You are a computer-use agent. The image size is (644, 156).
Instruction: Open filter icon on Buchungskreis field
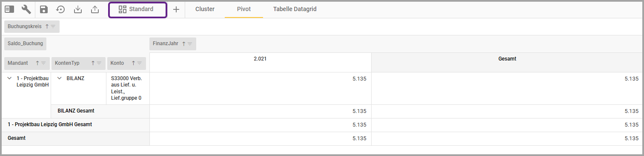click(53, 26)
